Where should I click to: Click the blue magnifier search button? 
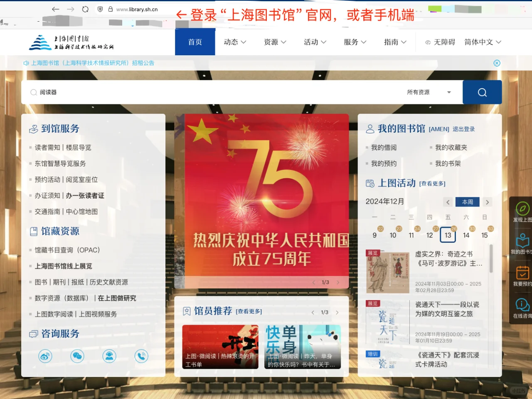tap(482, 92)
